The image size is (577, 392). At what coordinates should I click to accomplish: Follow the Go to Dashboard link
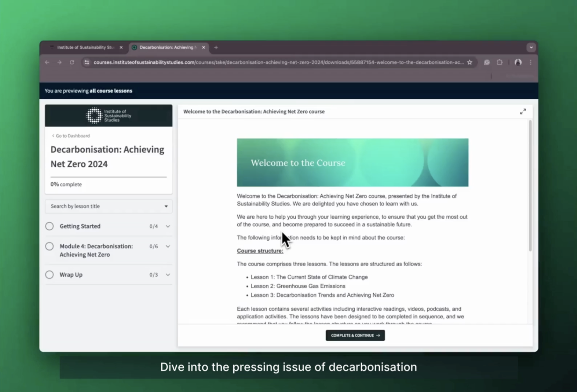[71, 136]
